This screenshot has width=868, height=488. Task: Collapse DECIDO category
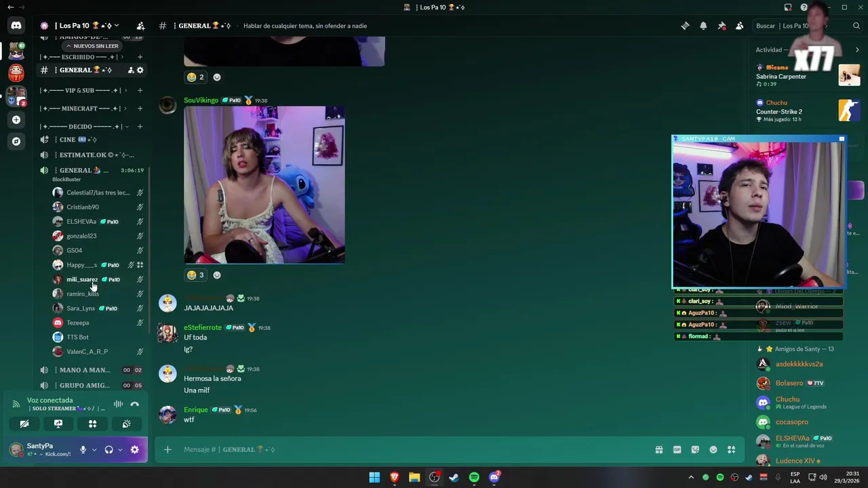click(84, 127)
